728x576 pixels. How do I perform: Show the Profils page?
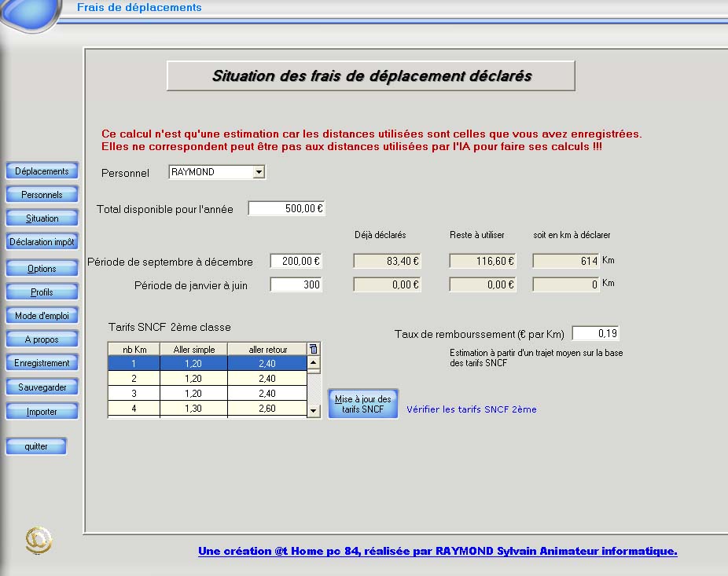[x=42, y=292]
